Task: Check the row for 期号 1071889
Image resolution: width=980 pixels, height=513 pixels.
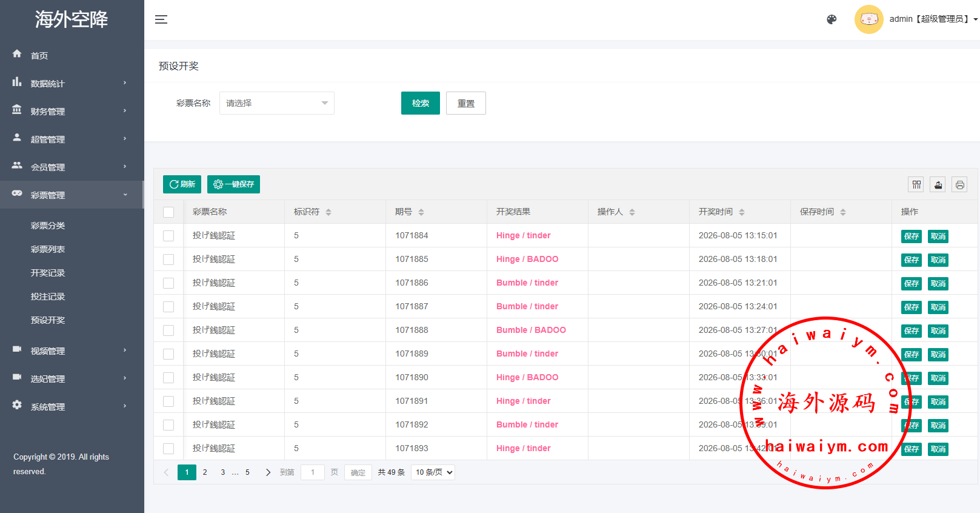Action: [168, 354]
